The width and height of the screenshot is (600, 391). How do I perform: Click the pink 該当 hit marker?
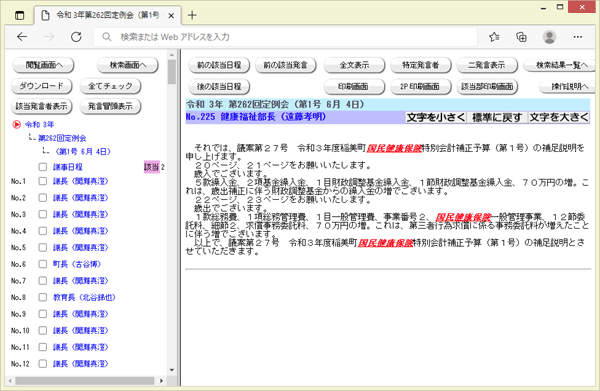point(152,167)
